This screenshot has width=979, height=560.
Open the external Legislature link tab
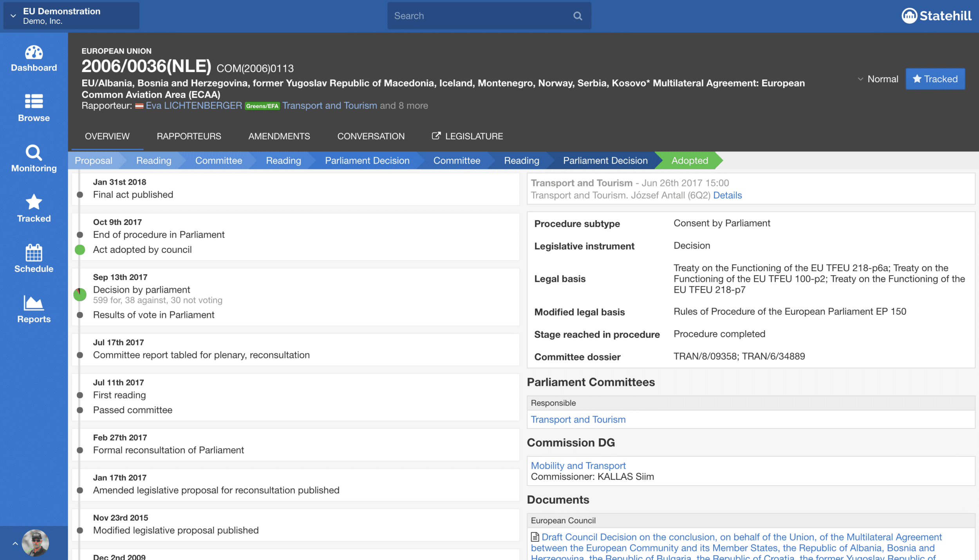tap(467, 136)
